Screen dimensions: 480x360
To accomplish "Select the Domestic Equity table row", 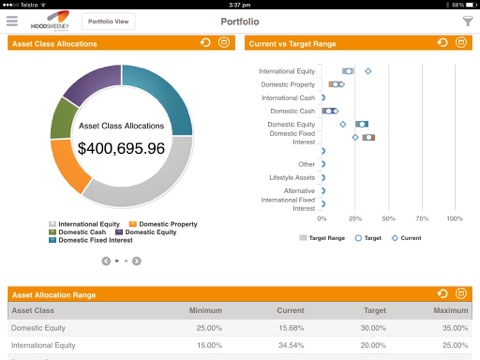I will (240, 328).
